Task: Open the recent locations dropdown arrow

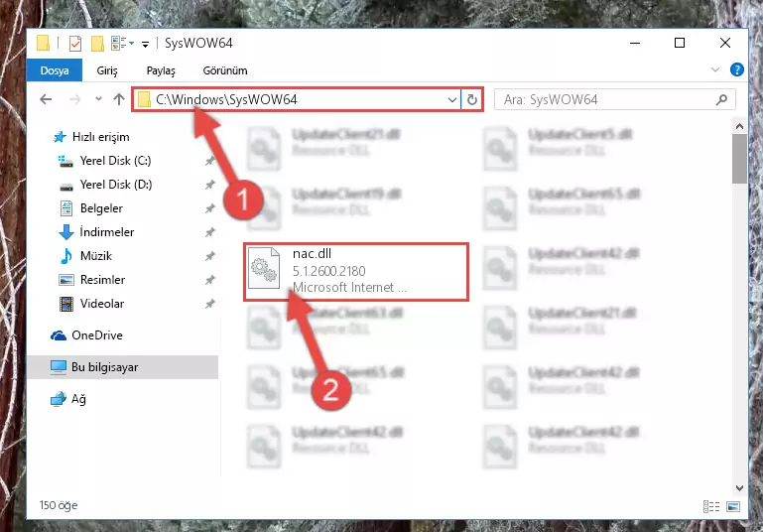Action: coord(98,99)
